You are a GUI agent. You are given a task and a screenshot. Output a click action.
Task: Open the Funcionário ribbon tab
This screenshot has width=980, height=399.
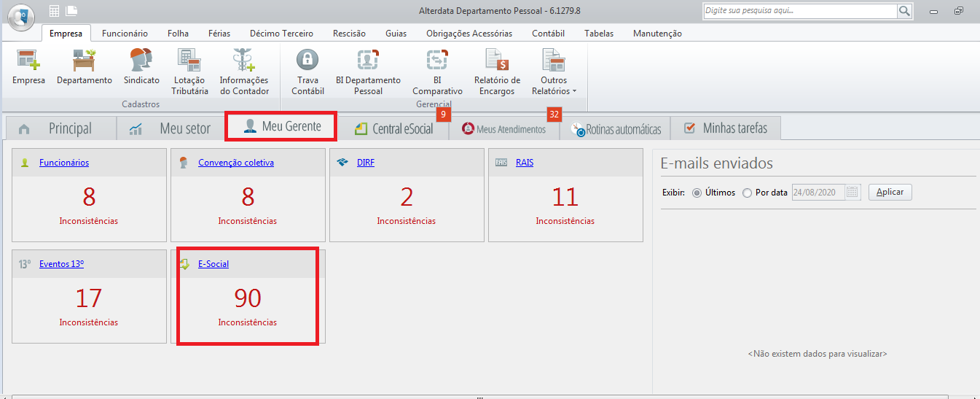[125, 34]
